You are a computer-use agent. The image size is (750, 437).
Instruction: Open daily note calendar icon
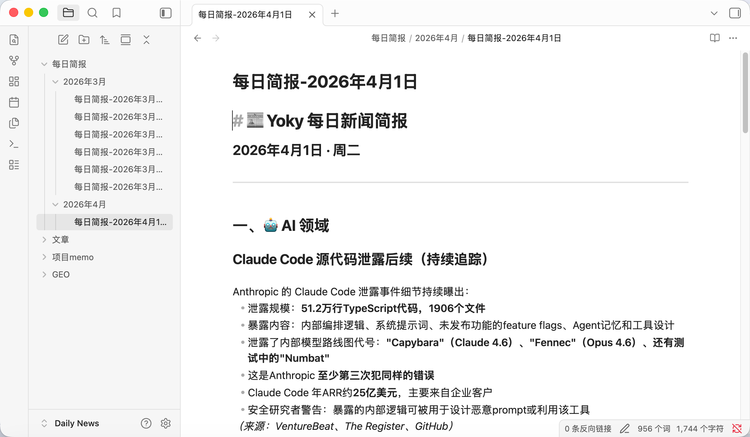[x=14, y=102]
